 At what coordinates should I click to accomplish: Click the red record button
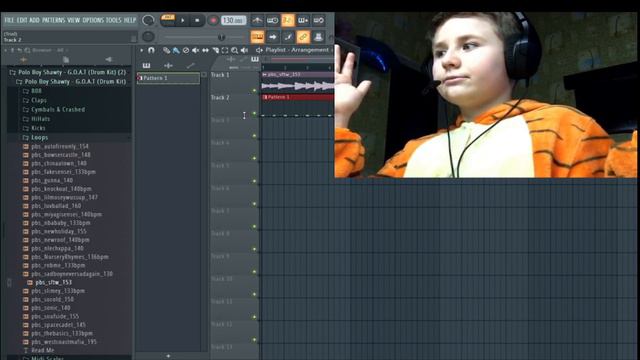(x=213, y=20)
